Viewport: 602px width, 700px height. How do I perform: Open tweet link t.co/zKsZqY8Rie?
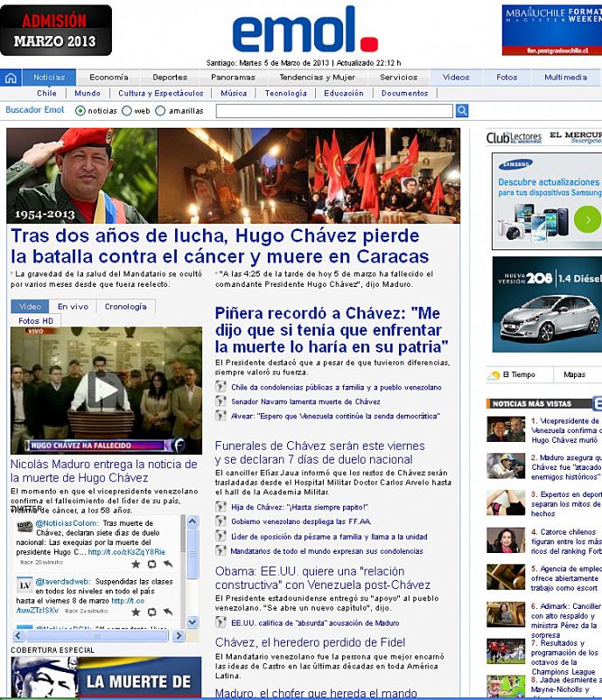click(126, 552)
